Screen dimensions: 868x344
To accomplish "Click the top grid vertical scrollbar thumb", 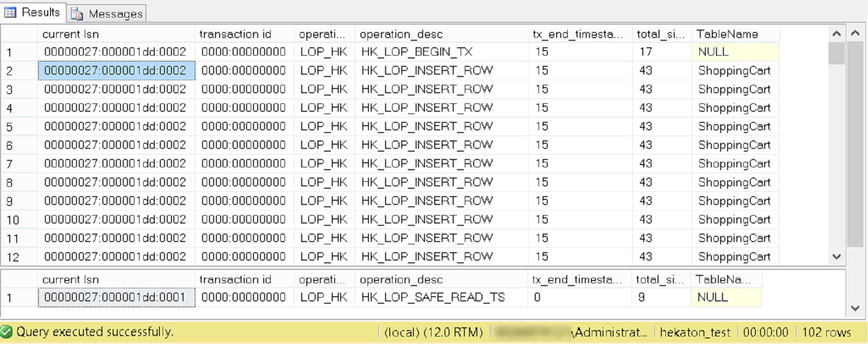I will tap(836, 53).
